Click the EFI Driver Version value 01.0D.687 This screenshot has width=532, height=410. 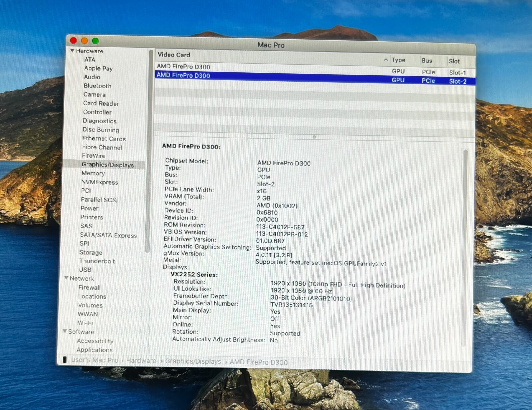click(270, 241)
